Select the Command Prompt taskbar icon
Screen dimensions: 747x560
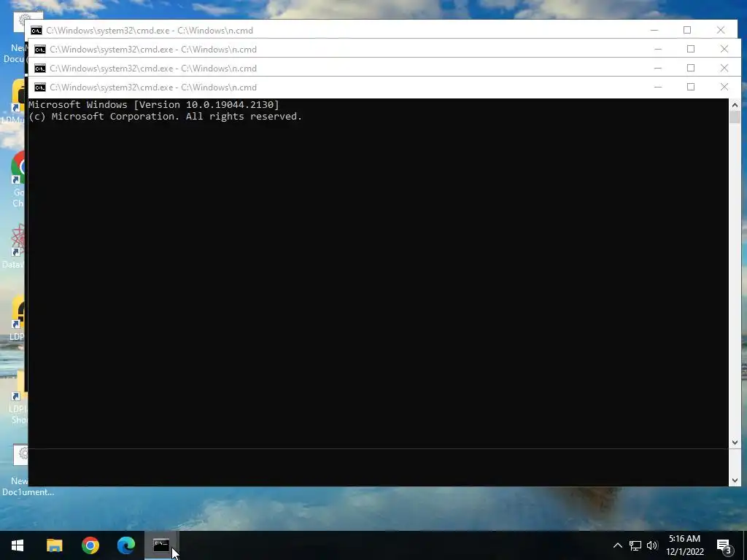[161, 545]
